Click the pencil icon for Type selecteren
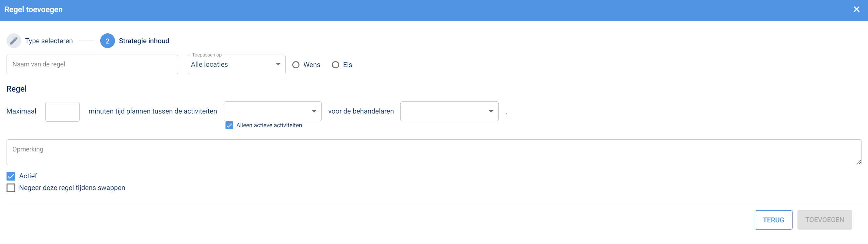 14,41
